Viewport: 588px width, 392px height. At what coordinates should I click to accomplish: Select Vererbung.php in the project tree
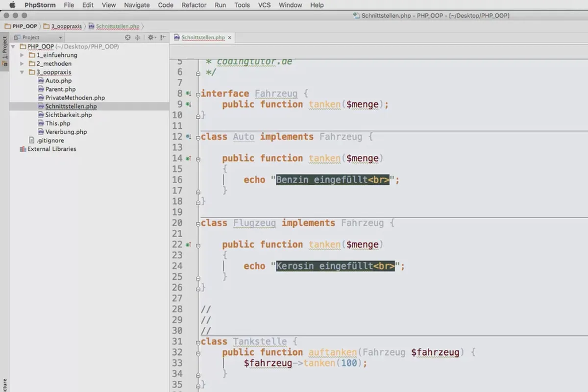click(66, 132)
